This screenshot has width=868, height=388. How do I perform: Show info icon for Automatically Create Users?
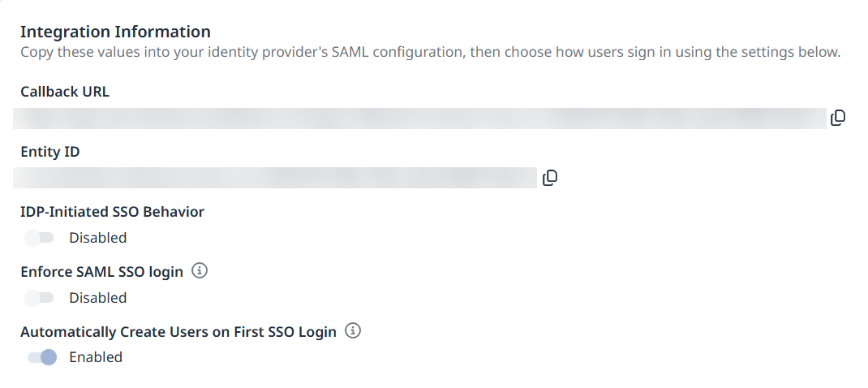point(353,331)
